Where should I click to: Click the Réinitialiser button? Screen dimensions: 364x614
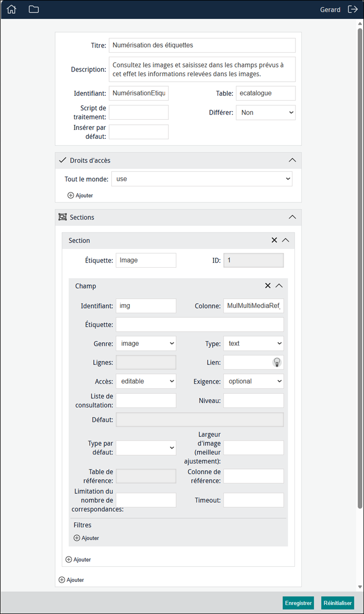coord(337,603)
